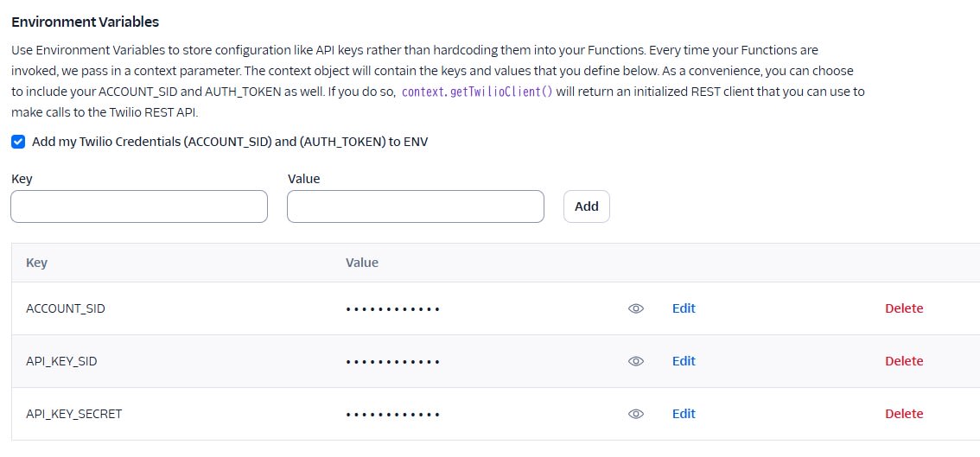The width and height of the screenshot is (980, 457).
Task: Select the API_KEY_SID key name
Action: click(x=61, y=361)
